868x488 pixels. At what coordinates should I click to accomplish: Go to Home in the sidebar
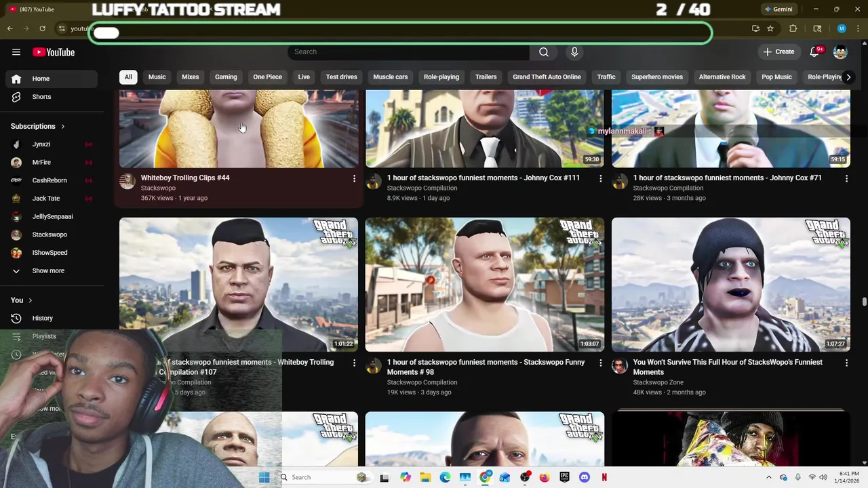pos(52,79)
